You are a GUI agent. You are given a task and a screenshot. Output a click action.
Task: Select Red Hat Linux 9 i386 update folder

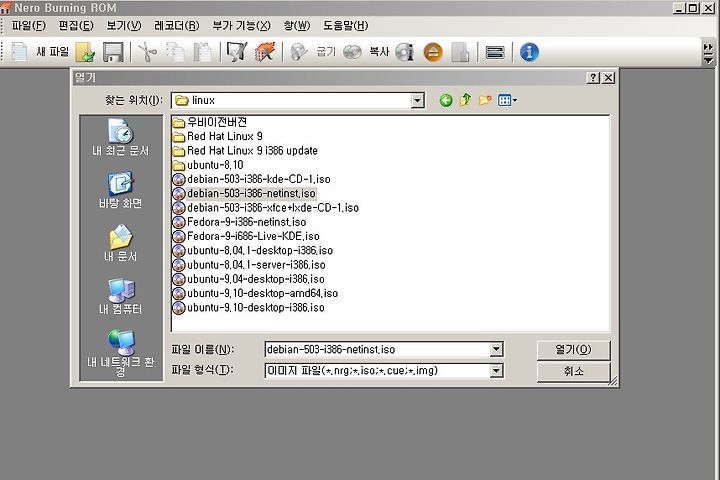tap(245, 151)
